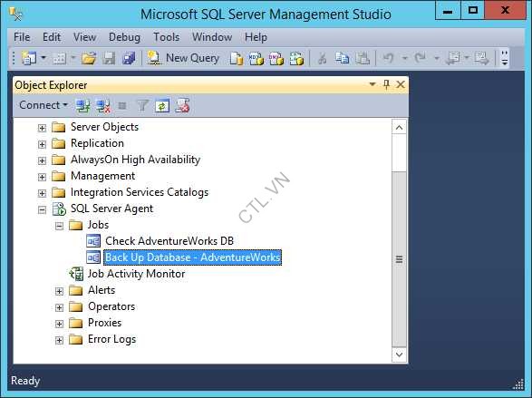Click the Check AdventureWorks DB job icon
532x398 pixels.
pos(93,241)
